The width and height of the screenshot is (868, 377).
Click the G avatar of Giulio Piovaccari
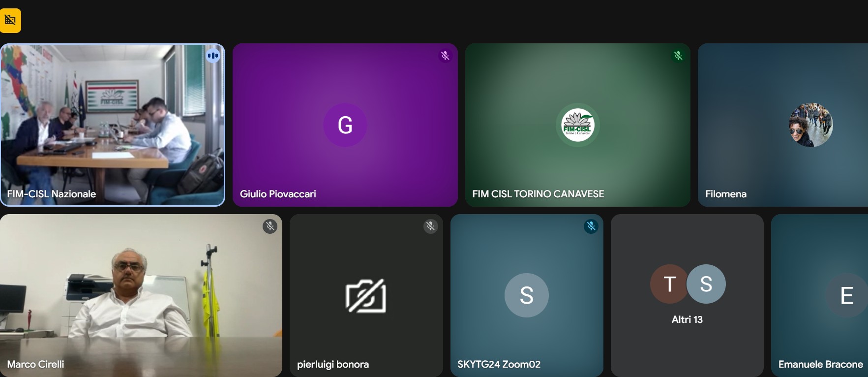(x=345, y=125)
